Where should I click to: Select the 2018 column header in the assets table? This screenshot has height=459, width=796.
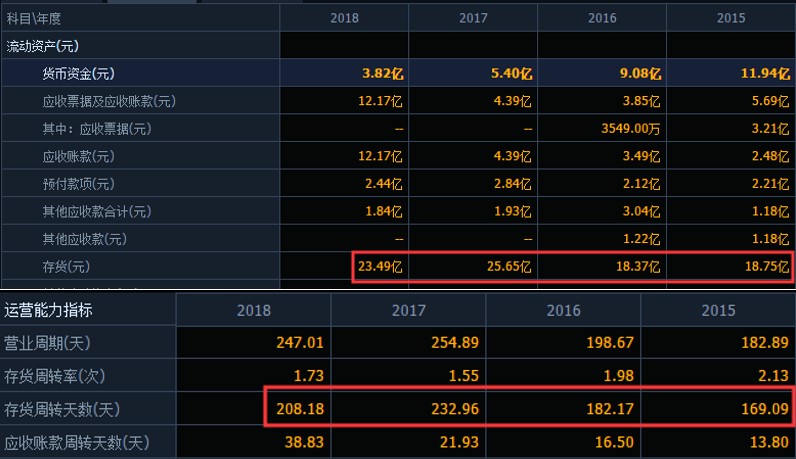(344, 18)
